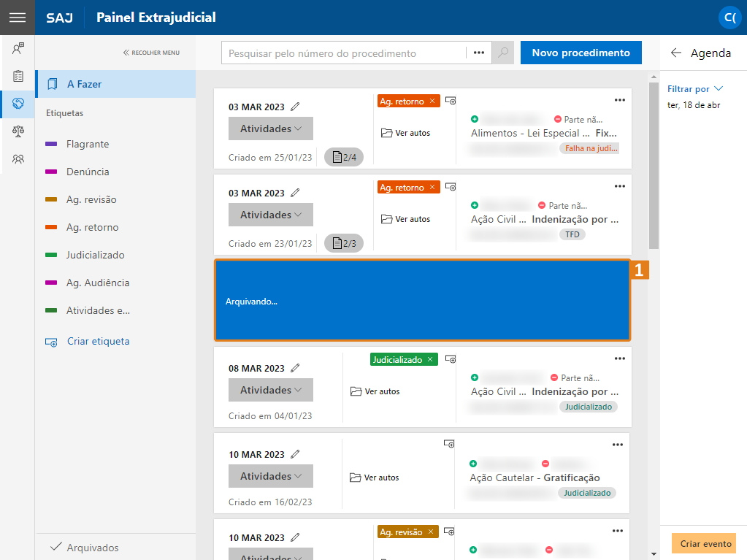Open the justice scales sidebar icon
The width and height of the screenshot is (747, 560).
pos(18,131)
